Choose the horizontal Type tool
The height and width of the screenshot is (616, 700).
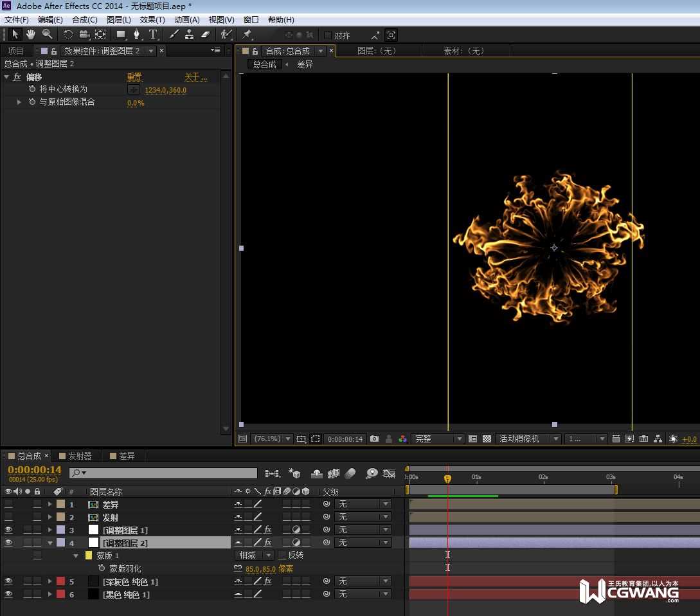pos(153,34)
